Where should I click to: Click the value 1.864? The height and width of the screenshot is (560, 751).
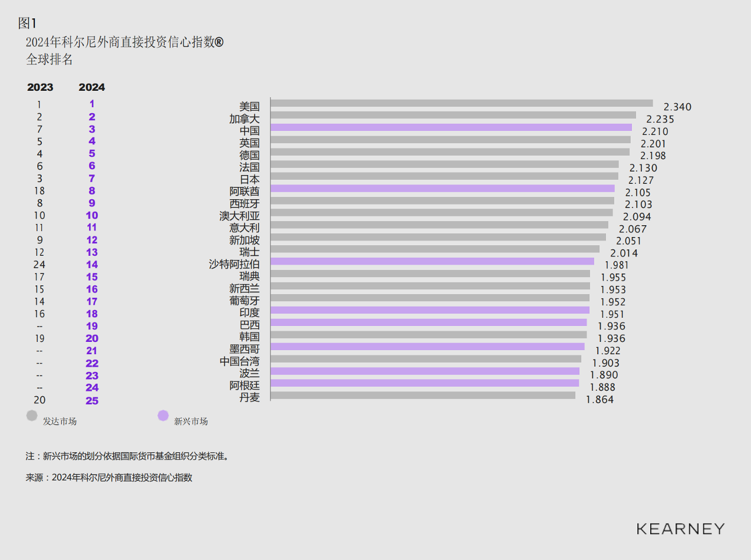pyautogui.click(x=600, y=400)
